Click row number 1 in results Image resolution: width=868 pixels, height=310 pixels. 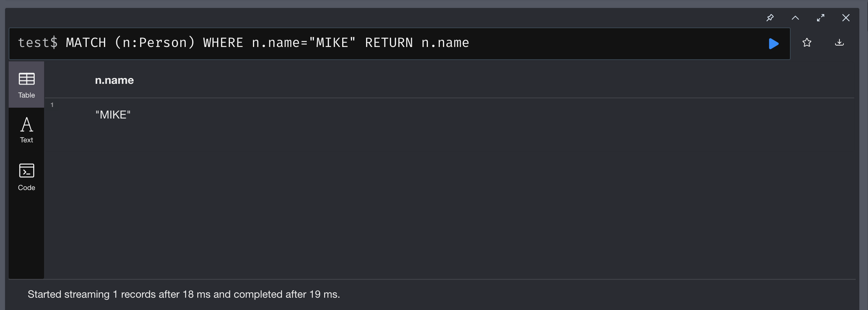click(52, 105)
